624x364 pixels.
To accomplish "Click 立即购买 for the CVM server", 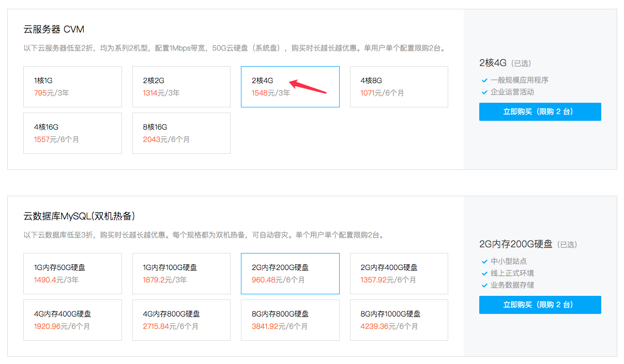I will (x=540, y=112).
